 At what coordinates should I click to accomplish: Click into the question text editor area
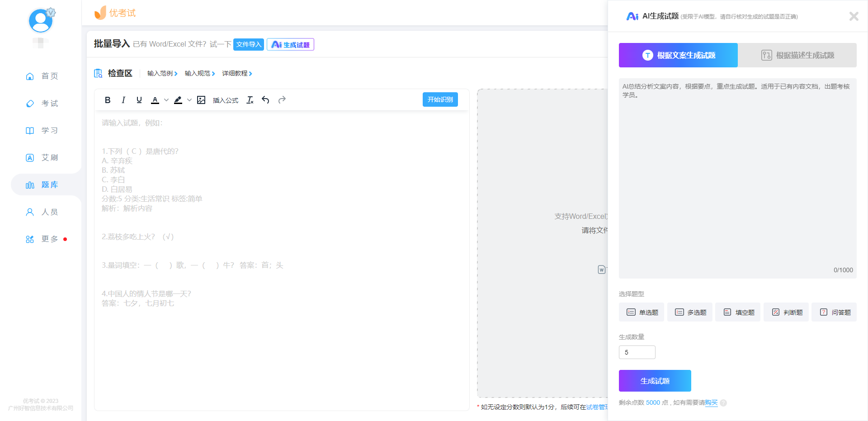coord(282,260)
